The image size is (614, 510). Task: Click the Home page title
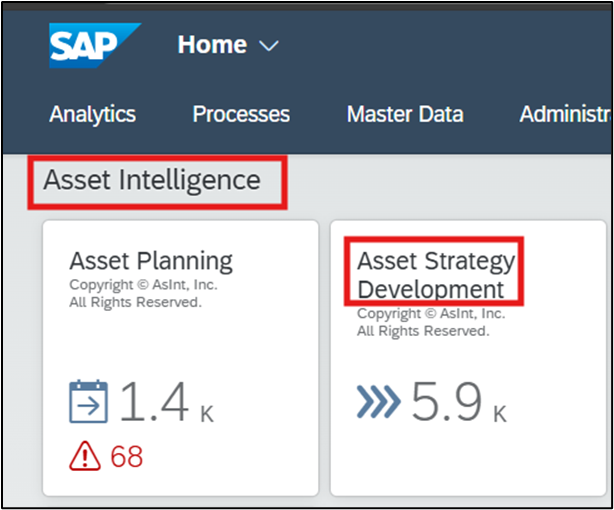[x=212, y=45]
